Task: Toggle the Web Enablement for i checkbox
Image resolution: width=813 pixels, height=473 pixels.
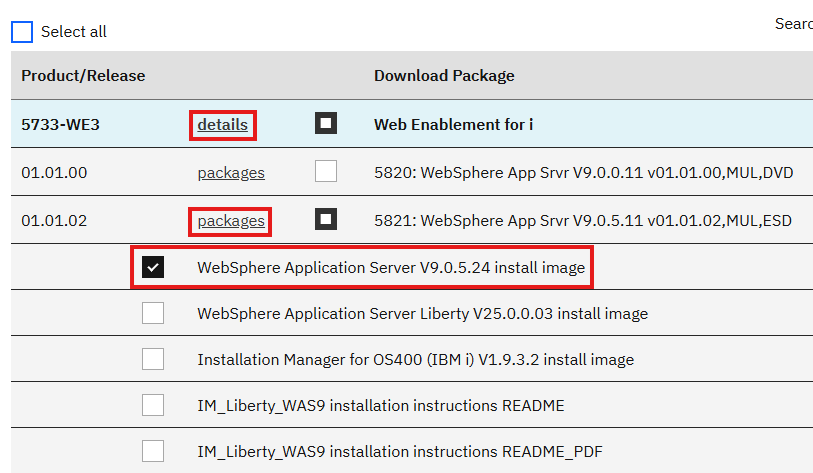Action: point(326,124)
